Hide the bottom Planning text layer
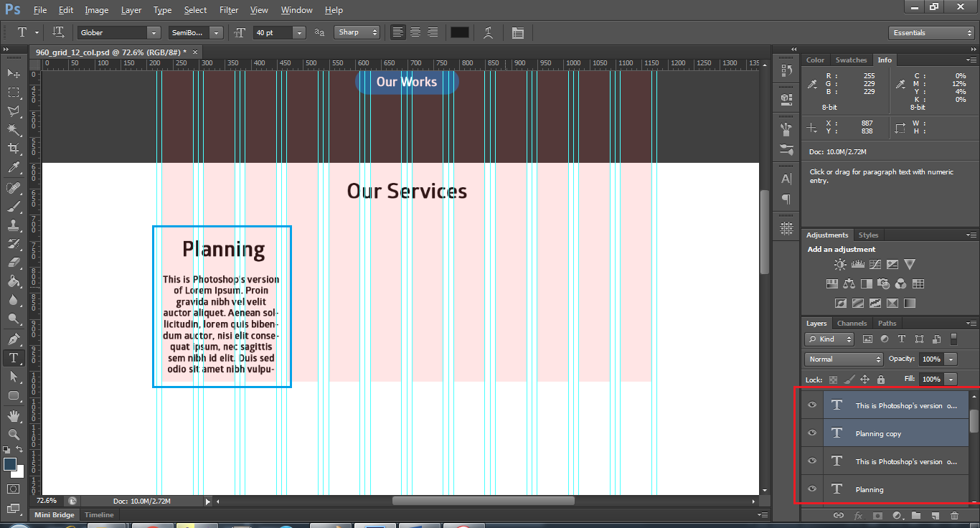The image size is (980, 528). coord(811,489)
